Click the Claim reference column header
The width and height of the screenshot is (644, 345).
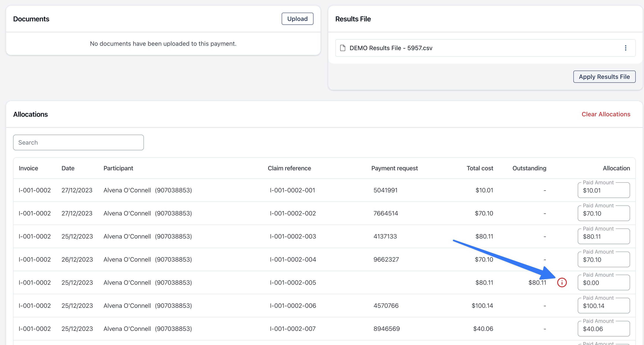click(289, 168)
